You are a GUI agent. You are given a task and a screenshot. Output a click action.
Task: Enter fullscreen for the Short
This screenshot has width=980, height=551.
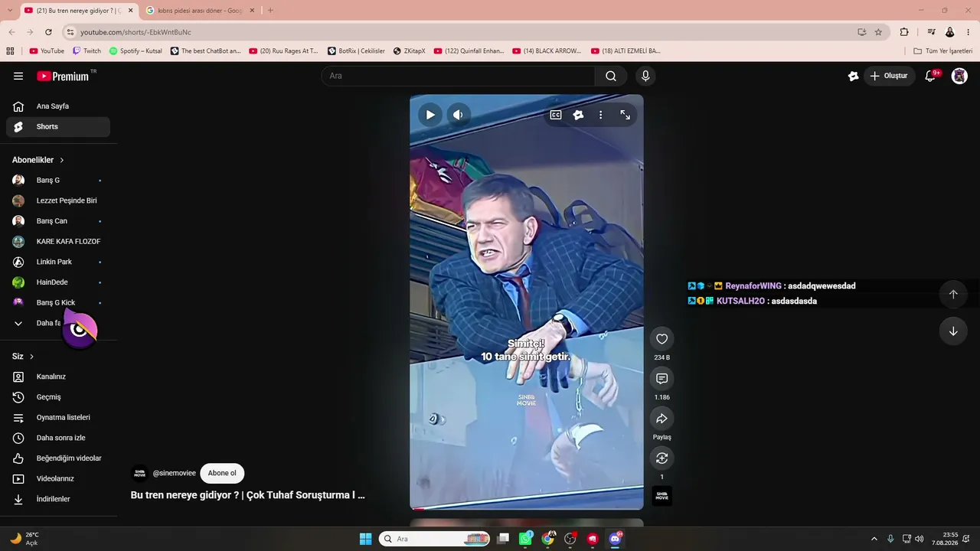click(626, 115)
